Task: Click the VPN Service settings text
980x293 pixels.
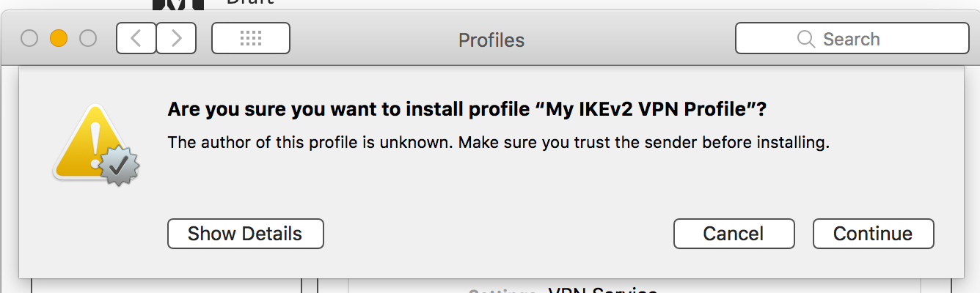Action: [601, 289]
